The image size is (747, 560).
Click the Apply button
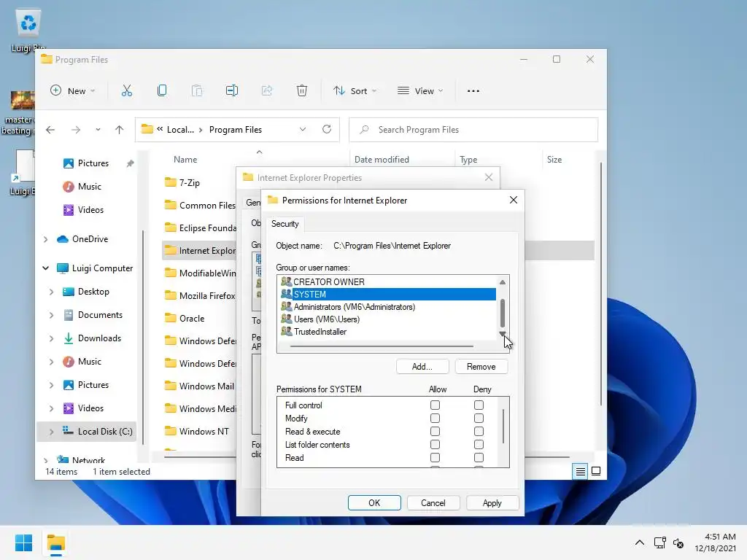tap(492, 503)
